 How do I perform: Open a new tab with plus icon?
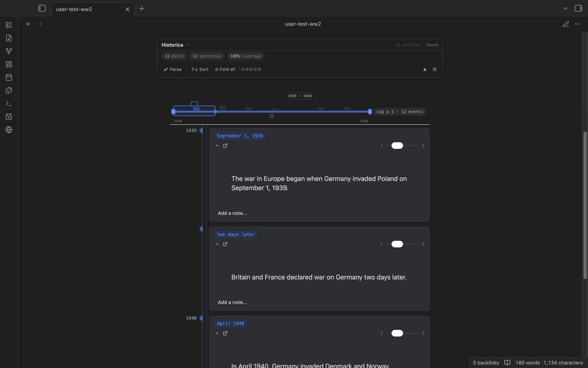(x=141, y=9)
